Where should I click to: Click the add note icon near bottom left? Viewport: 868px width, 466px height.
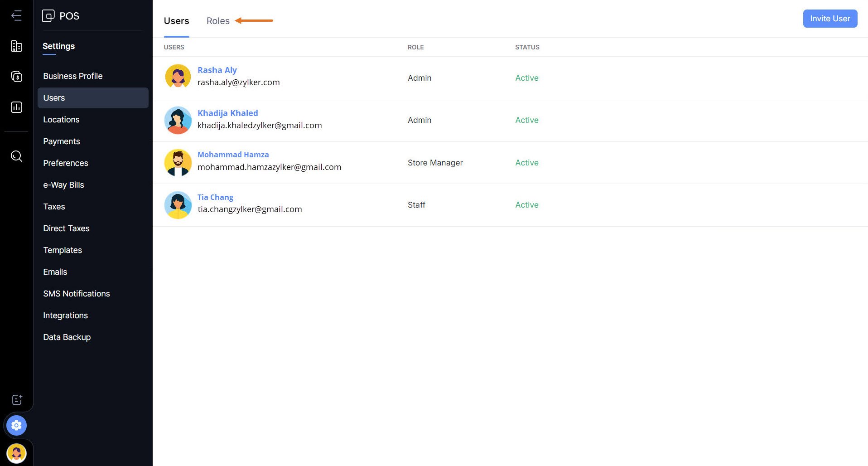coord(17,400)
